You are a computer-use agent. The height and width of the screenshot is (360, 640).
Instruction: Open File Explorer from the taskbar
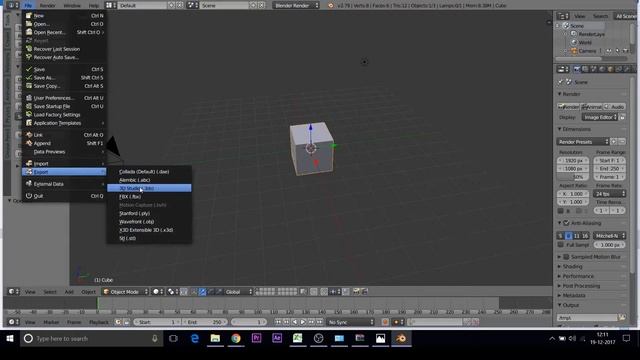[215, 338]
